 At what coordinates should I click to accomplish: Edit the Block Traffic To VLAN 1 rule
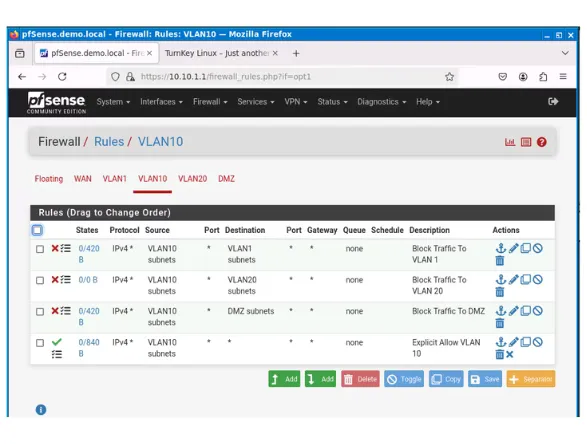[514, 248]
